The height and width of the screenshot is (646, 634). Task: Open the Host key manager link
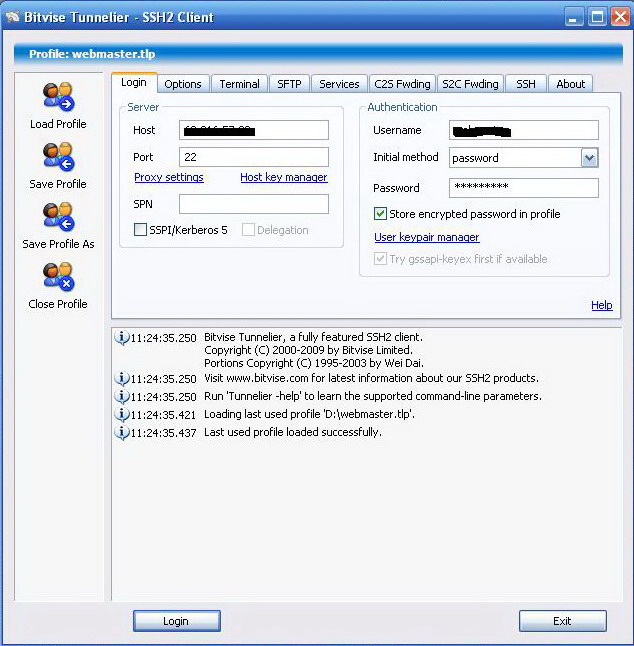pos(284,177)
